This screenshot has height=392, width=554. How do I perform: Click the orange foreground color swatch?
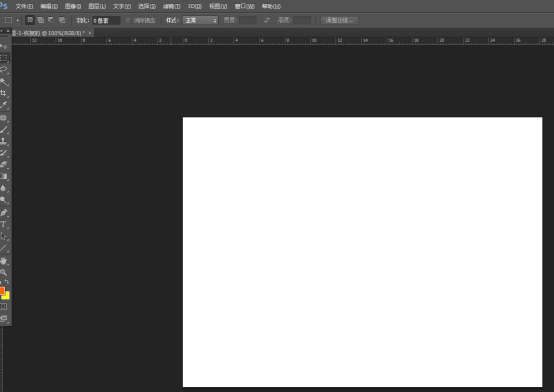[x=2, y=291]
